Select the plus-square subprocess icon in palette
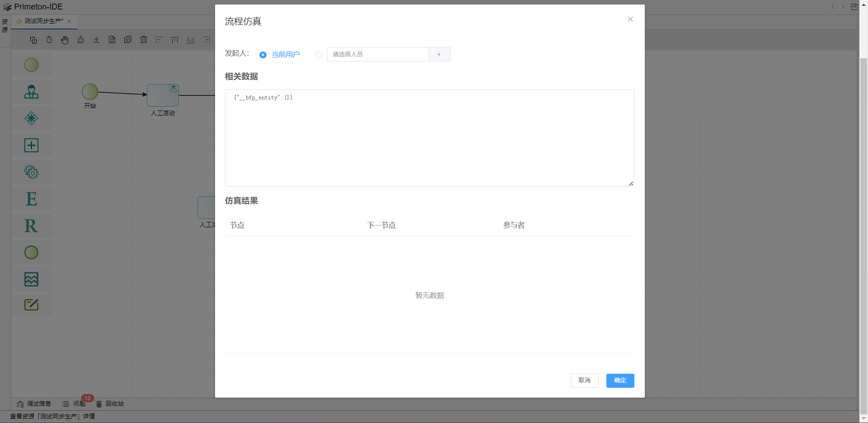Viewport: 868px width, 423px height. 31,146
